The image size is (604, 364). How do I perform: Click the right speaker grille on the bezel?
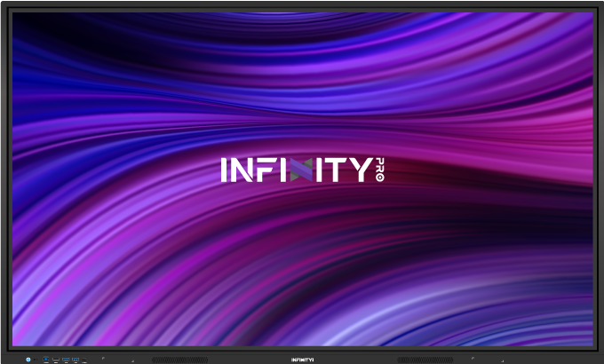coord(425,360)
